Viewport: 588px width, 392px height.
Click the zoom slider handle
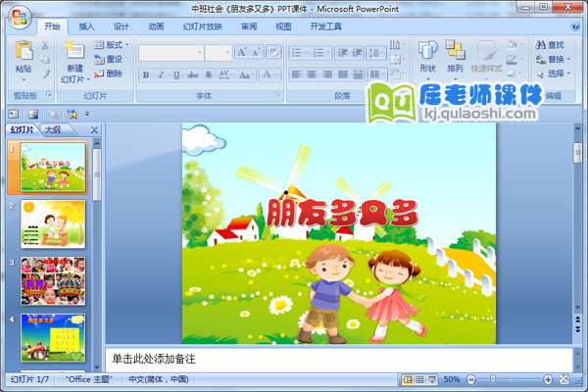point(493,379)
